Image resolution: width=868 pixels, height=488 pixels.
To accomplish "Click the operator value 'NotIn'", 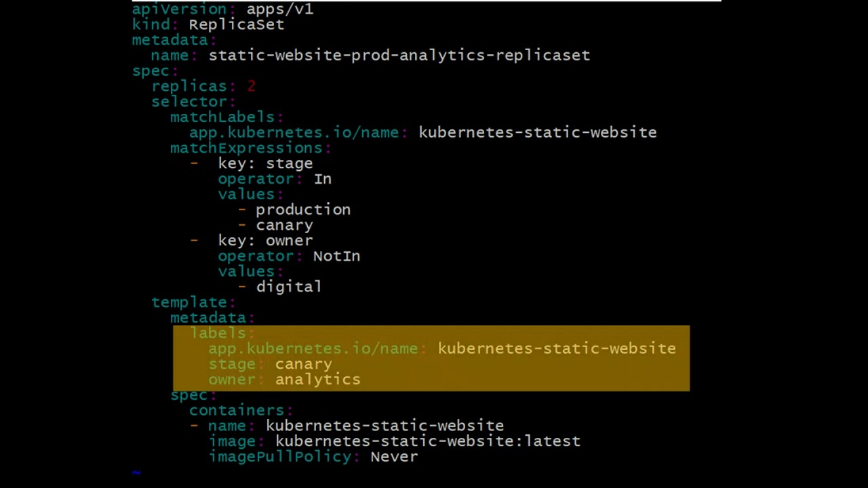I will click(x=336, y=256).
